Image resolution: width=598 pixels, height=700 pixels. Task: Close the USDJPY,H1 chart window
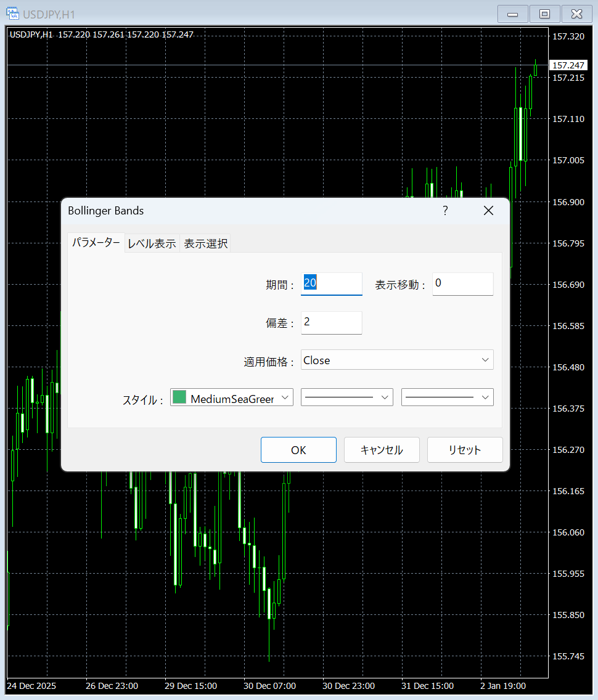click(x=577, y=14)
